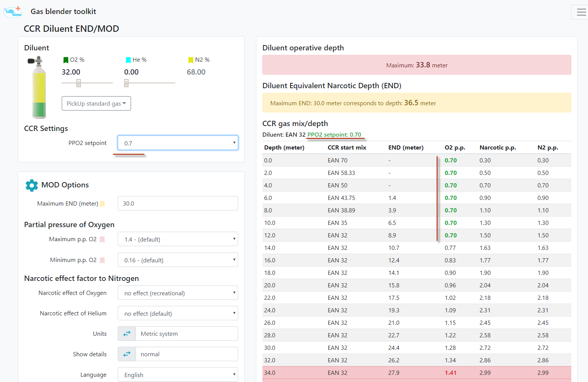
Task: Click the CCR Diluent END/MOD page heading
Action: point(71,29)
